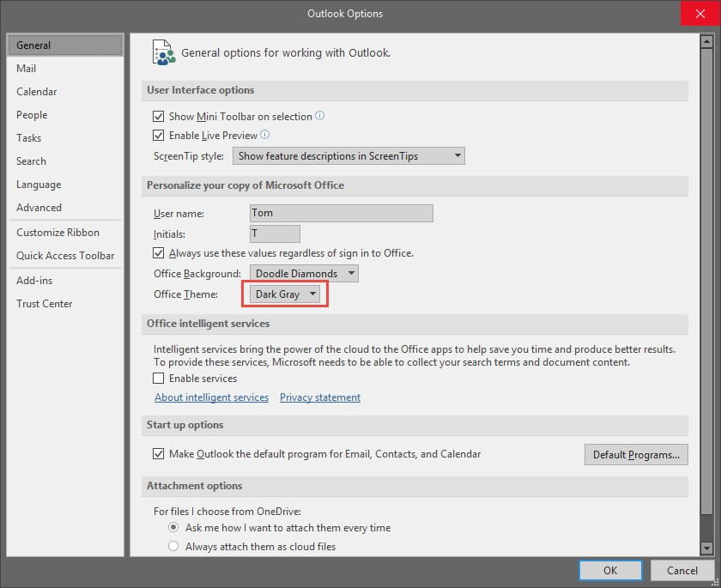Click the Initials field
The height and width of the screenshot is (588, 721).
(275, 233)
